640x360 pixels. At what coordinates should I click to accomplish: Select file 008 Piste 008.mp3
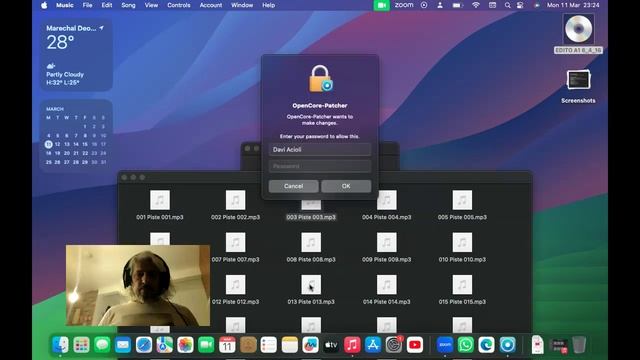tap(311, 247)
